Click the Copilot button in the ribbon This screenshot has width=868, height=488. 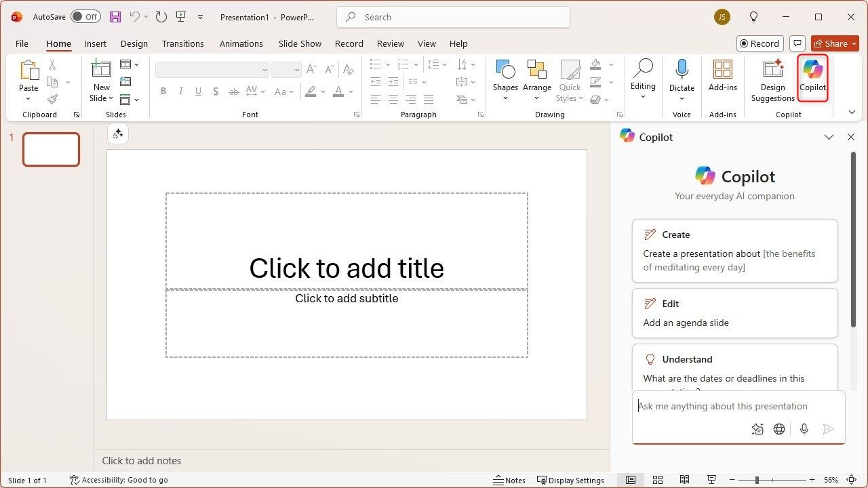click(x=812, y=78)
